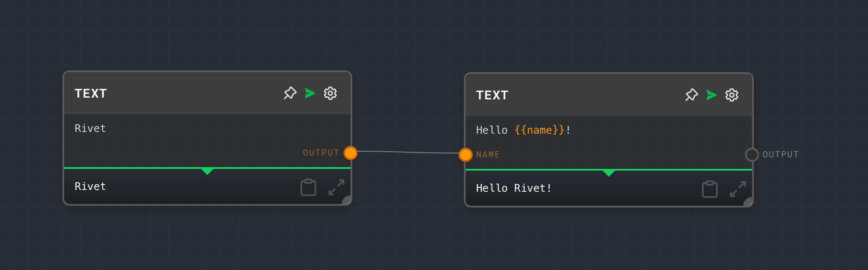The width and height of the screenshot is (868, 270).
Task: Click the resize corner of left node
Action: (x=347, y=201)
